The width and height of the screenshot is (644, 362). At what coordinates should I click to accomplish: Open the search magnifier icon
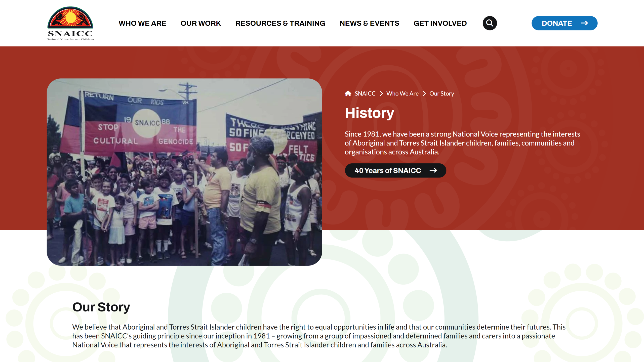[x=490, y=23]
